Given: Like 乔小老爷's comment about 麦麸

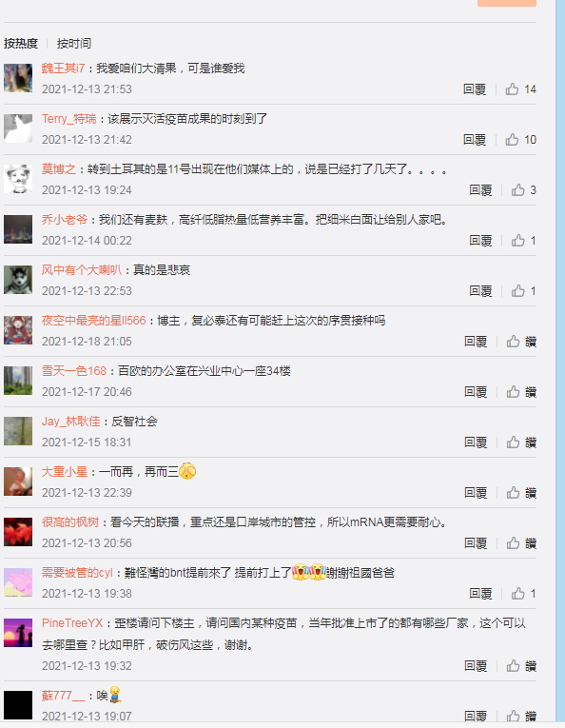Looking at the screenshot, I should [x=524, y=240].
